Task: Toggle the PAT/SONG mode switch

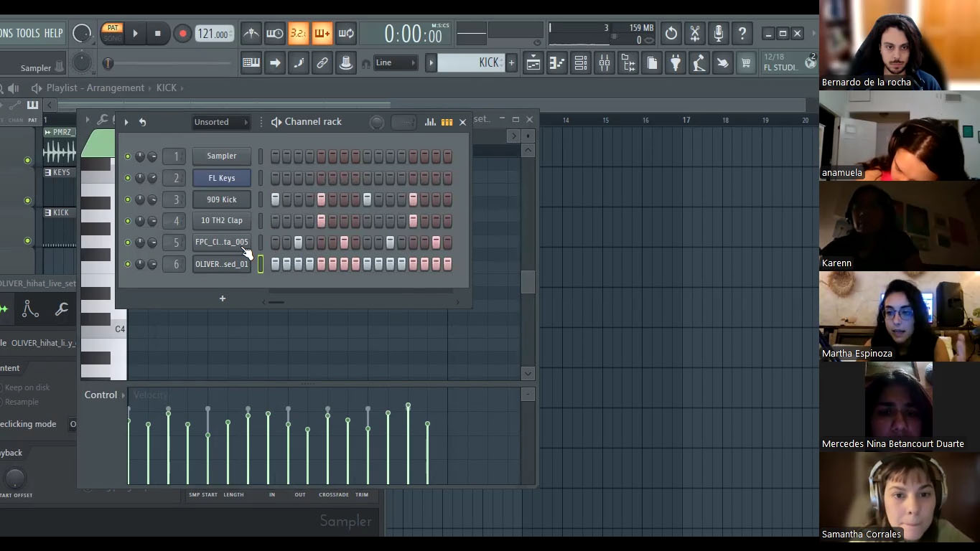Action: (x=113, y=33)
